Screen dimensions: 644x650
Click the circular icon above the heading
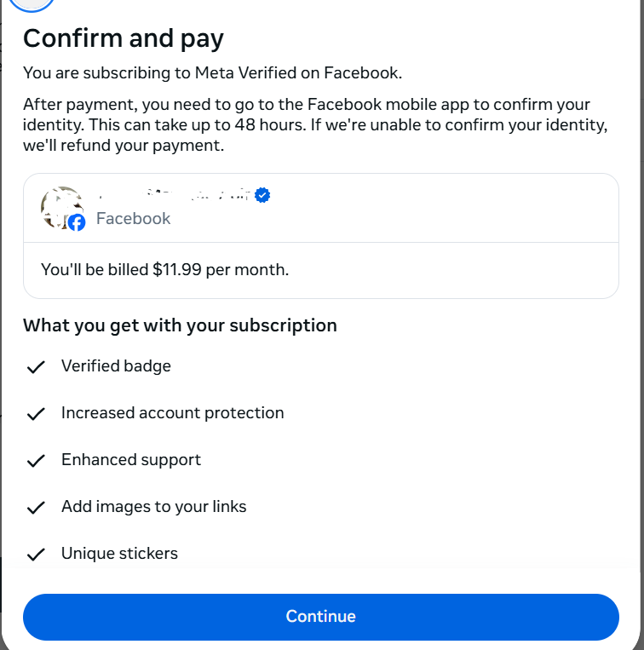(x=32, y=4)
